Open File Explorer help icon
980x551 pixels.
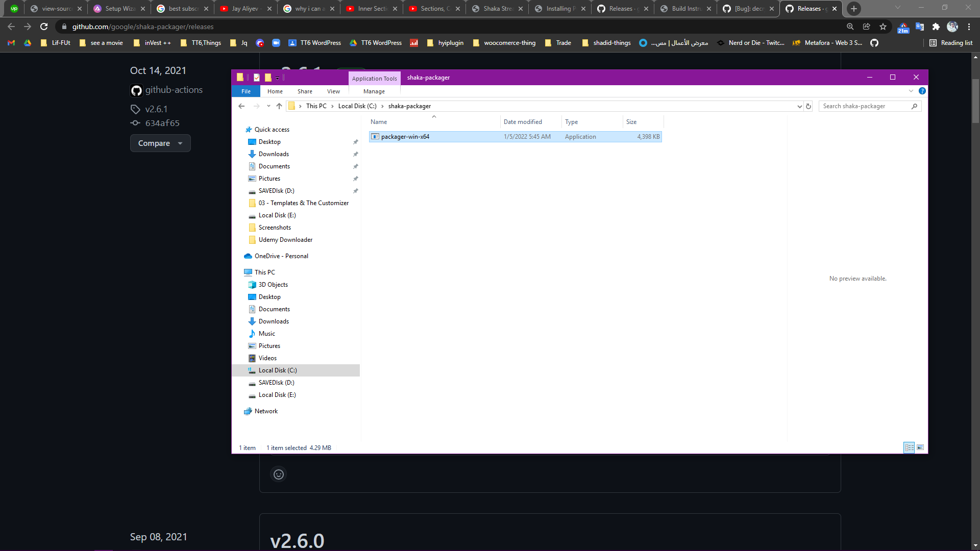point(922,91)
